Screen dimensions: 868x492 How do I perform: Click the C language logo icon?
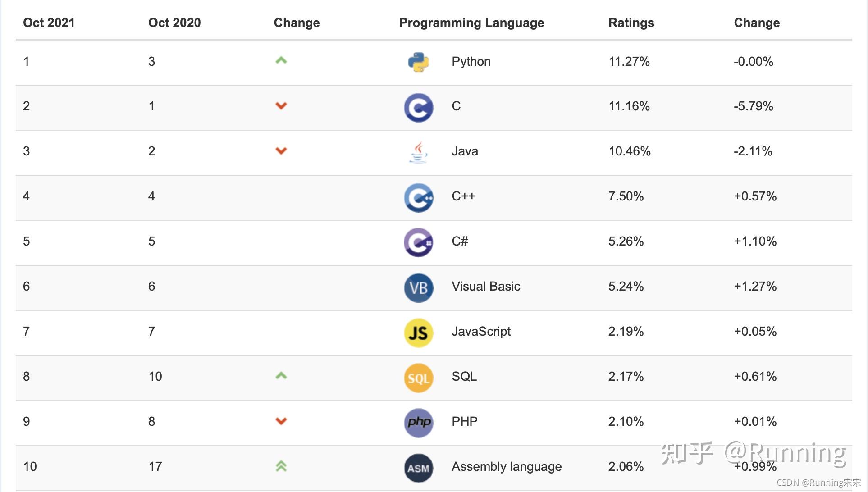(418, 108)
